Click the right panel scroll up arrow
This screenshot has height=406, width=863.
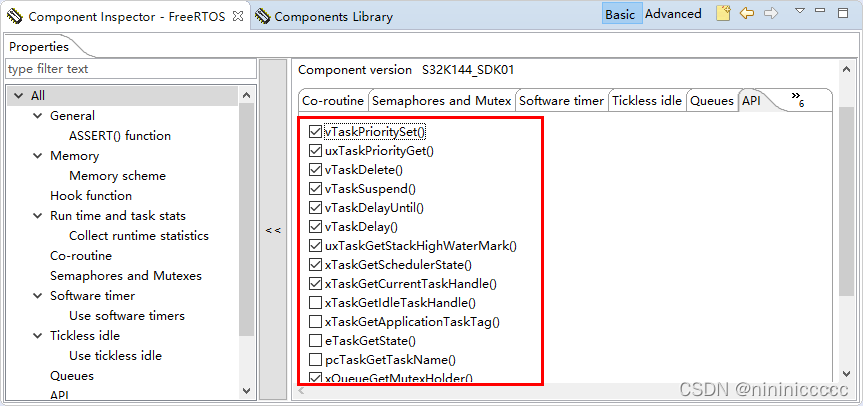click(846, 69)
